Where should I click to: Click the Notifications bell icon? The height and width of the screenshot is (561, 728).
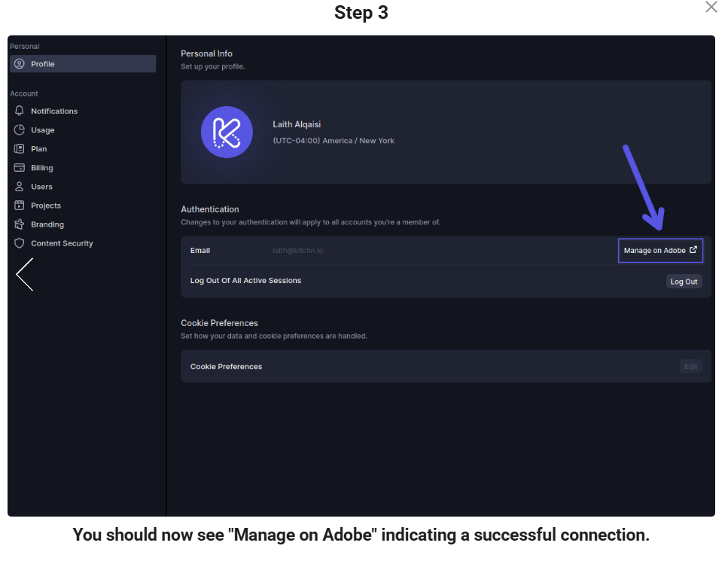[20, 111]
